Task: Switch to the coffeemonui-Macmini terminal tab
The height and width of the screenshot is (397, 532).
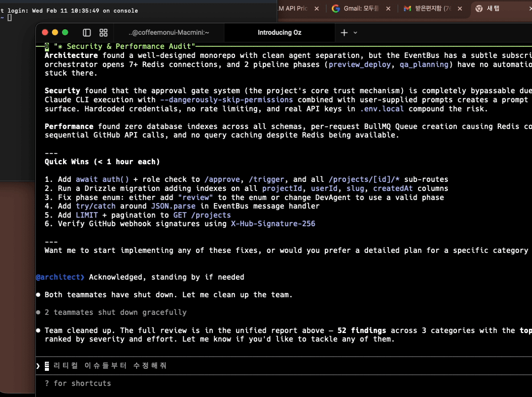Action: [x=169, y=33]
